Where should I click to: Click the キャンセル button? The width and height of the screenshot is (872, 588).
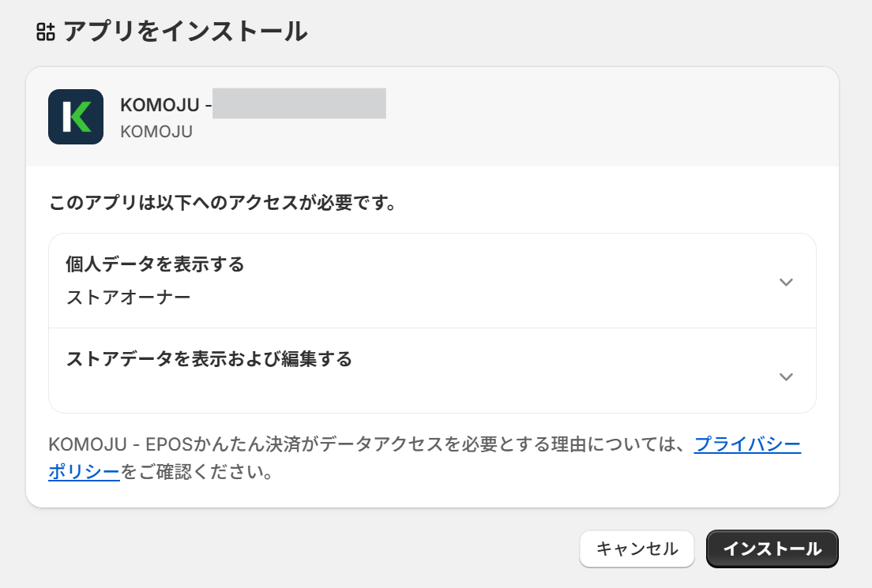637,549
